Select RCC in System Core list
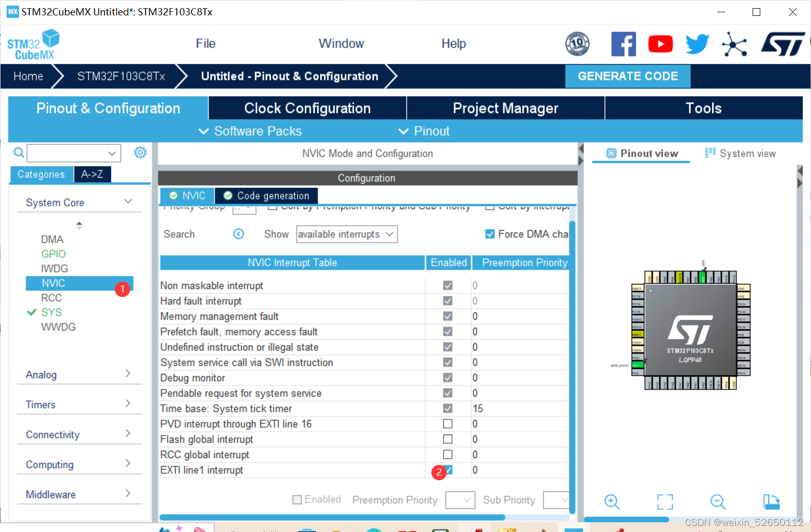 point(51,297)
